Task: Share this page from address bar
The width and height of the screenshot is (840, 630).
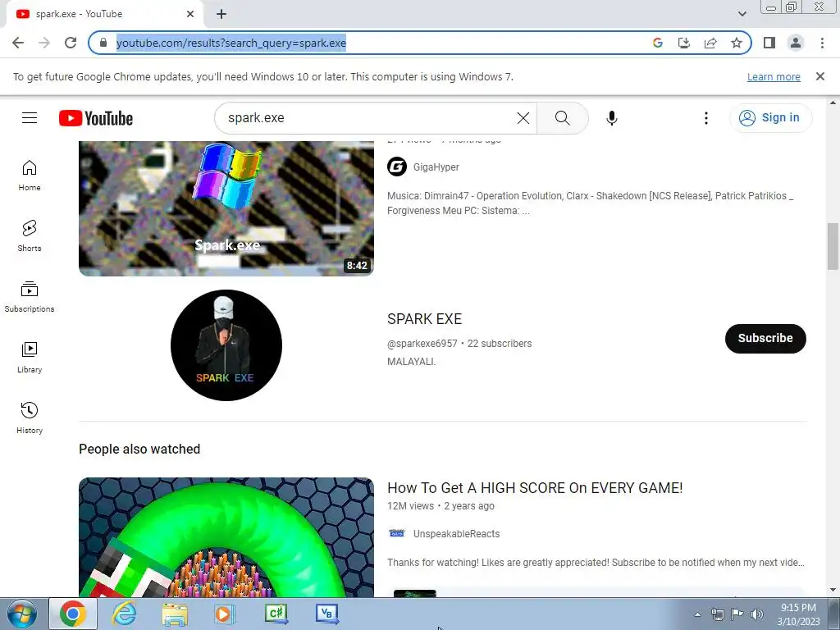Action: (x=710, y=43)
